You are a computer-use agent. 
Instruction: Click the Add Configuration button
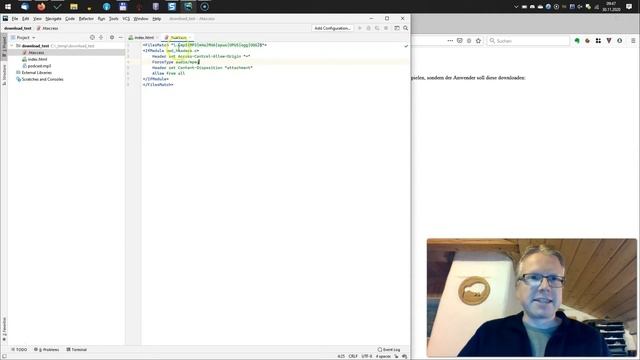(332, 28)
